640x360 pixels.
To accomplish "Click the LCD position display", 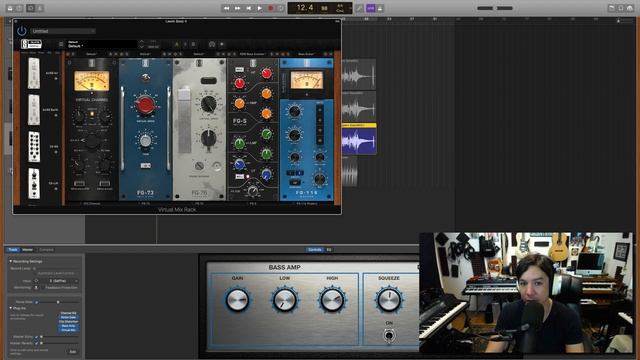I will point(320,8).
